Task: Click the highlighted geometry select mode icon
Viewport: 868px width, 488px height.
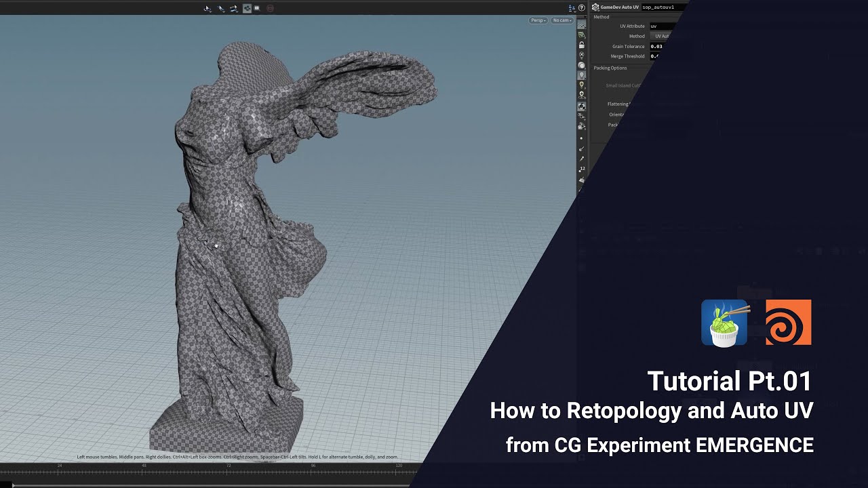Action: 247,8
